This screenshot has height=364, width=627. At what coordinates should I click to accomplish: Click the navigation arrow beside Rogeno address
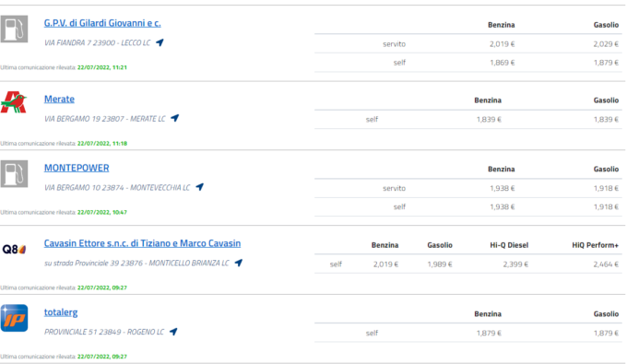173,332
